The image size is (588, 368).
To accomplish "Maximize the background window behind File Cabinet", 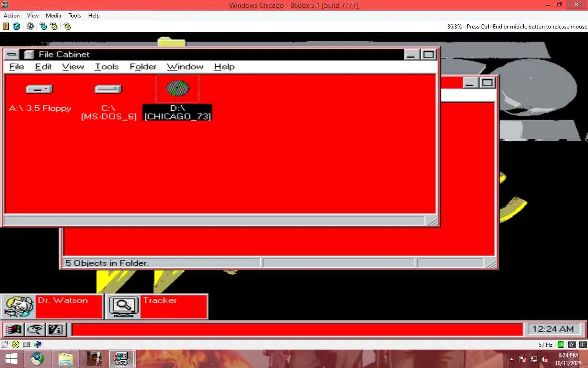I will click(486, 83).
